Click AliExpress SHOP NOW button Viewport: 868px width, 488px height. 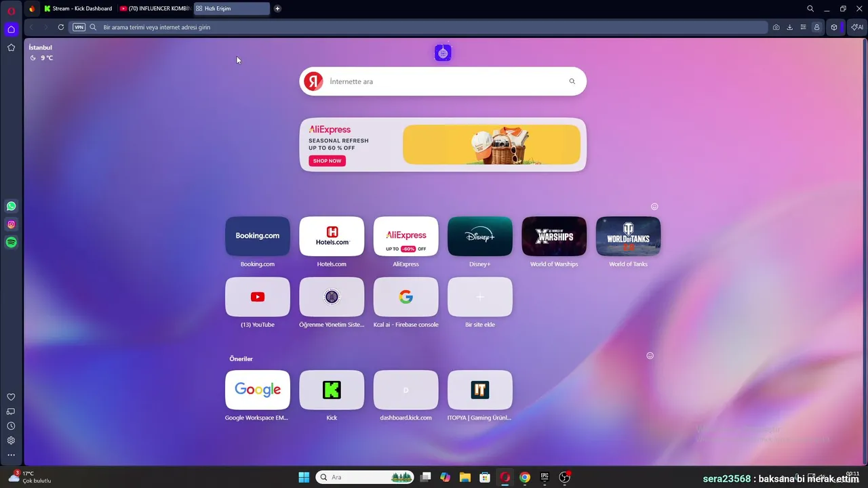[x=327, y=161]
